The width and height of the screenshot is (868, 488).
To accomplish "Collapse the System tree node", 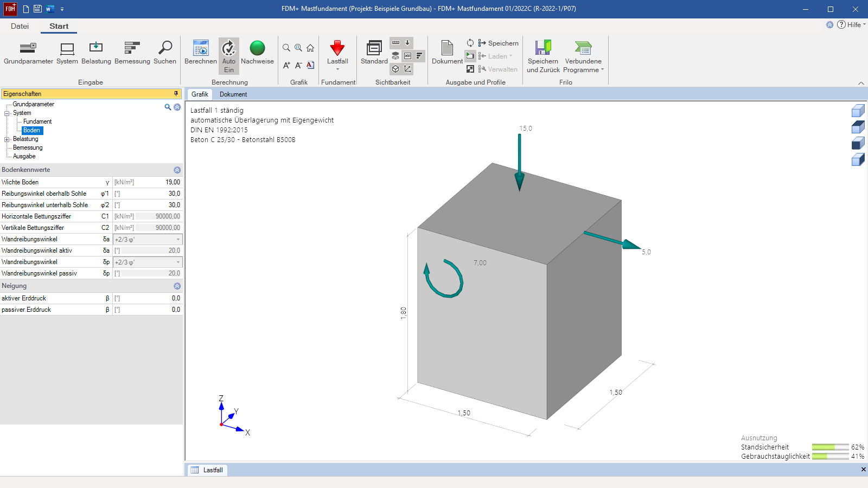I will coord(7,113).
